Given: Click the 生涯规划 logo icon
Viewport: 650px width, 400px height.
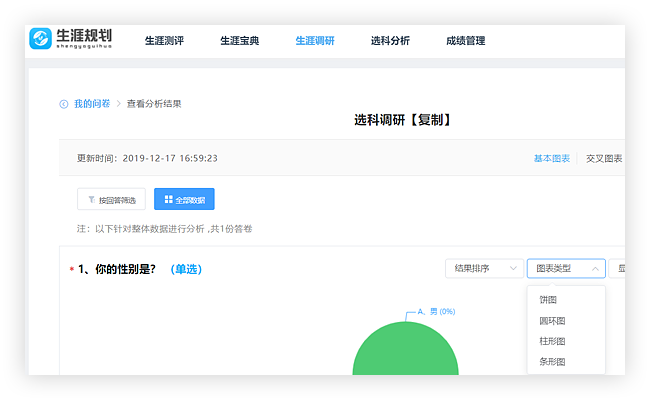Looking at the screenshot, I should click(41, 40).
